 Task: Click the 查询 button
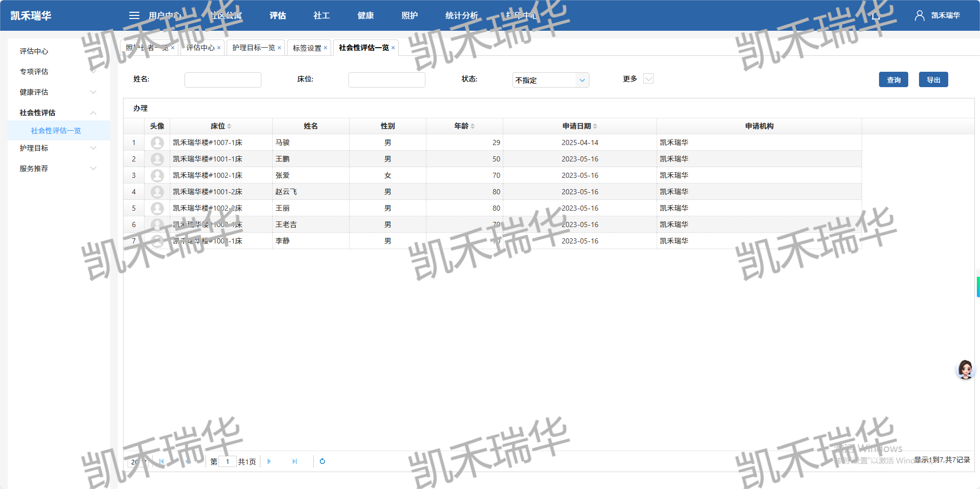pos(893,79)
